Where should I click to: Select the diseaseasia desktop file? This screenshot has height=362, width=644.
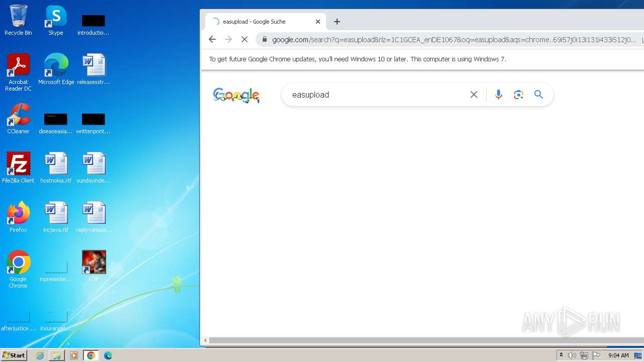coord(55,123)
